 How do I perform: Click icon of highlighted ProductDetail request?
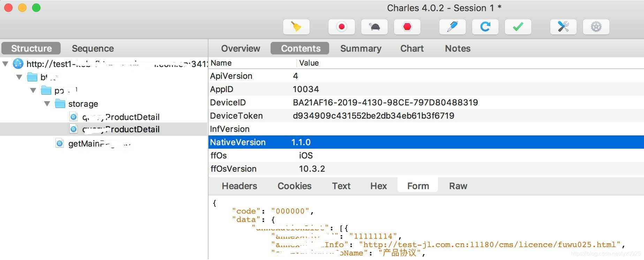coord(74,129)
